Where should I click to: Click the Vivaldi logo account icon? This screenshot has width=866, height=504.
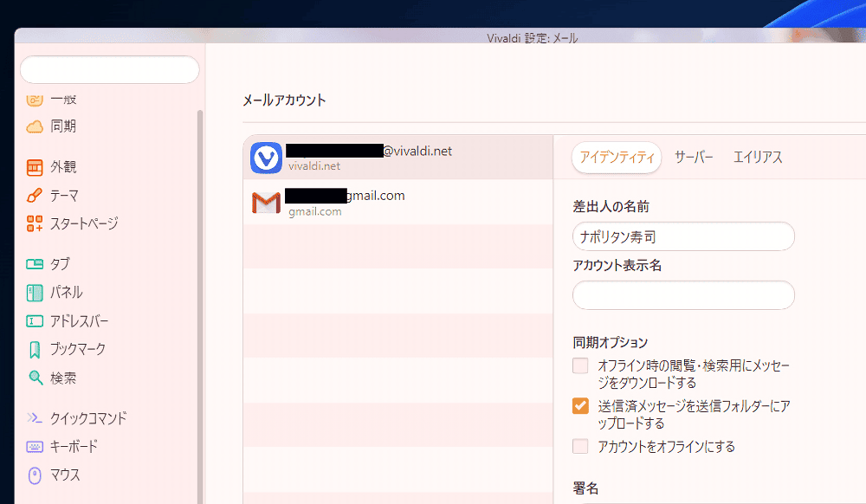point(266,158)
